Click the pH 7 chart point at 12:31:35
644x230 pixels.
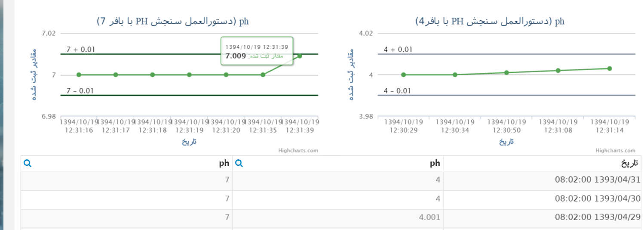click(263, 75)
